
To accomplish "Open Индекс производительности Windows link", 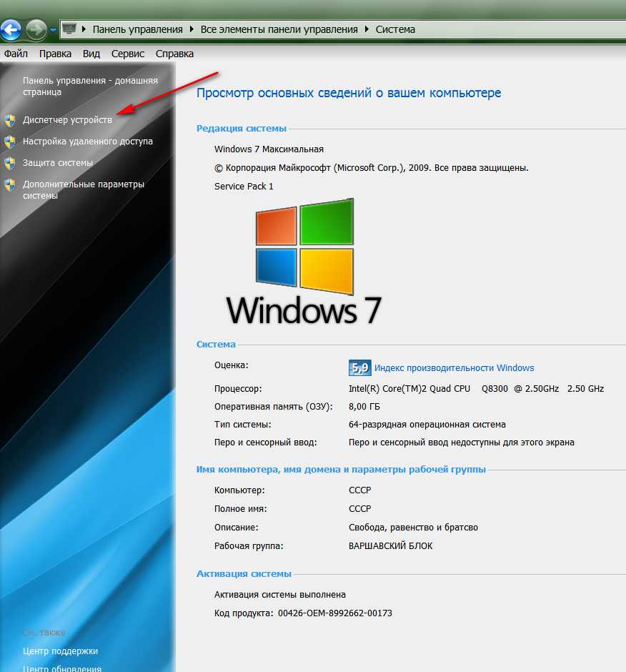I will 454,368.
